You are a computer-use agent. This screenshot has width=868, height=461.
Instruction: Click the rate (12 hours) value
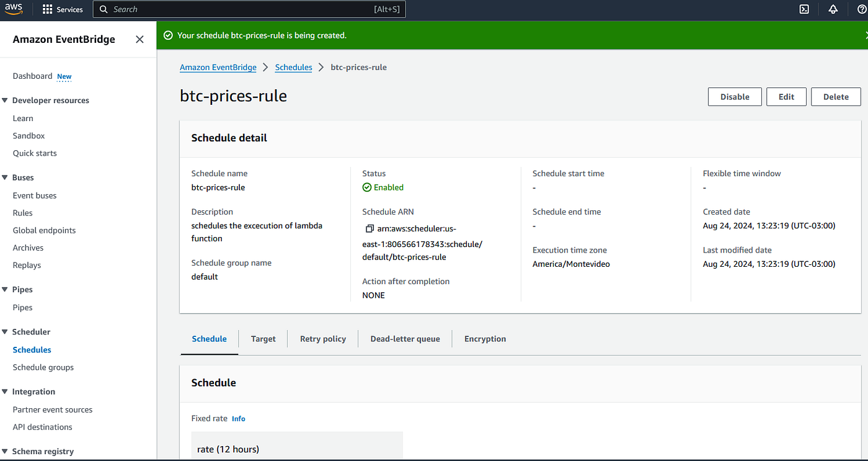pos(228,449)
